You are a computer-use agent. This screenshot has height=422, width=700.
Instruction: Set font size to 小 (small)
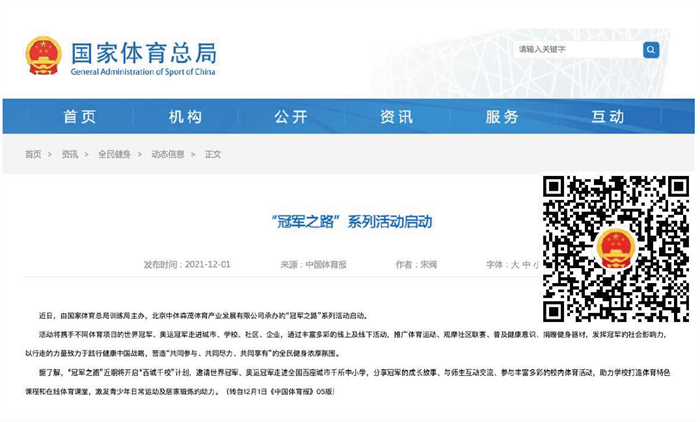point(535,265)
